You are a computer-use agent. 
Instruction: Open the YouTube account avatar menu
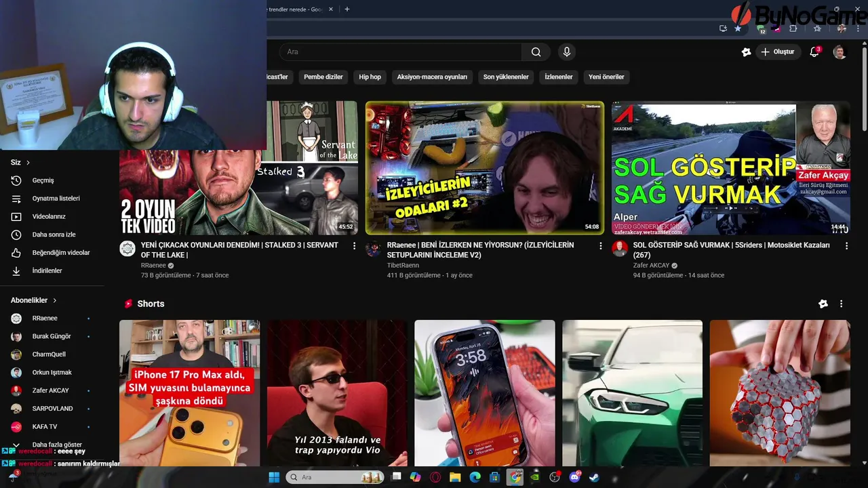pos(840,52)
